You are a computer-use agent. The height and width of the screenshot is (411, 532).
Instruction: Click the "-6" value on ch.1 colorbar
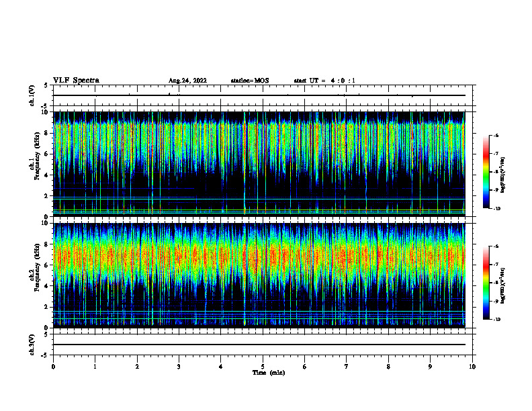[496, 136]
